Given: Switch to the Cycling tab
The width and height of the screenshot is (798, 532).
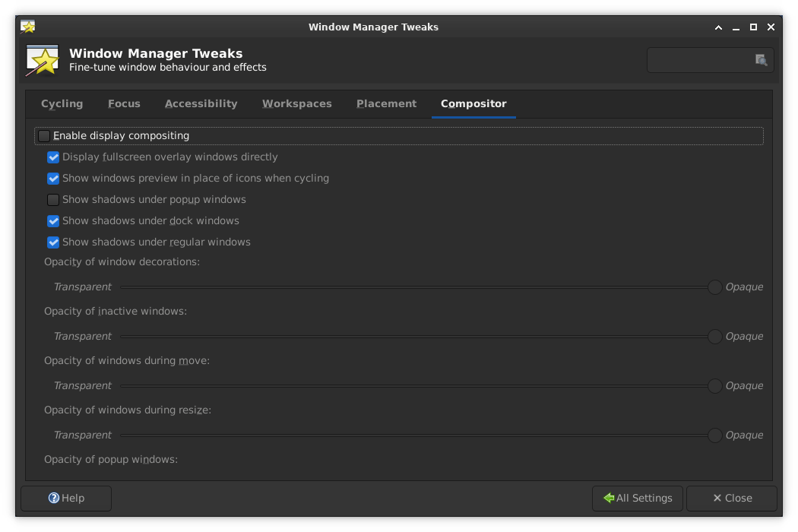Looking at the screenshot, I should (x=62, y=104).
